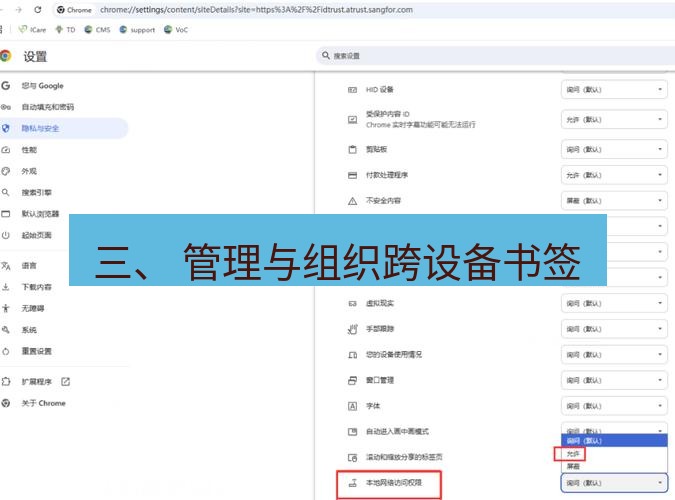675x500 pixels.
Task: Click the 扩展程序 puzzle icon
Action: (6, 382)
